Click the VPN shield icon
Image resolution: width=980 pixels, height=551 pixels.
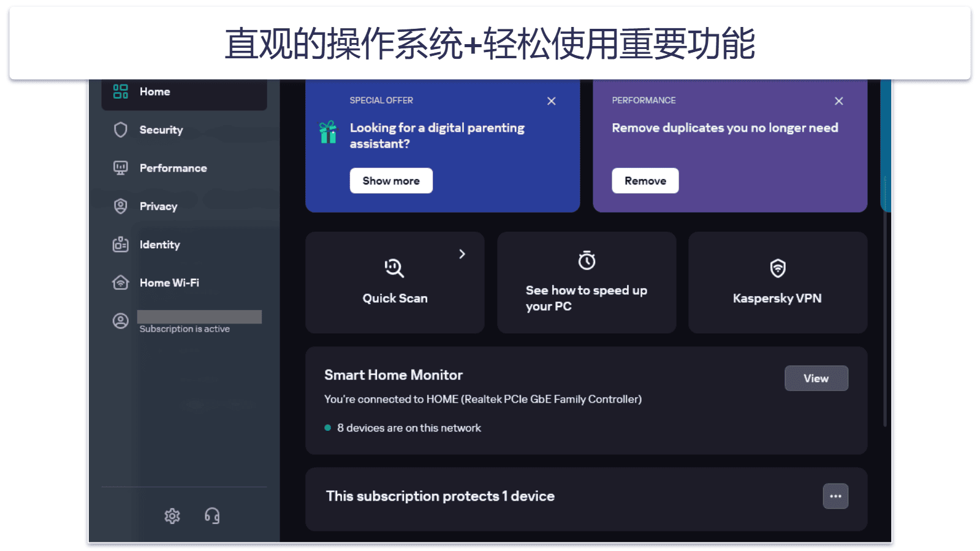point(778,268)
